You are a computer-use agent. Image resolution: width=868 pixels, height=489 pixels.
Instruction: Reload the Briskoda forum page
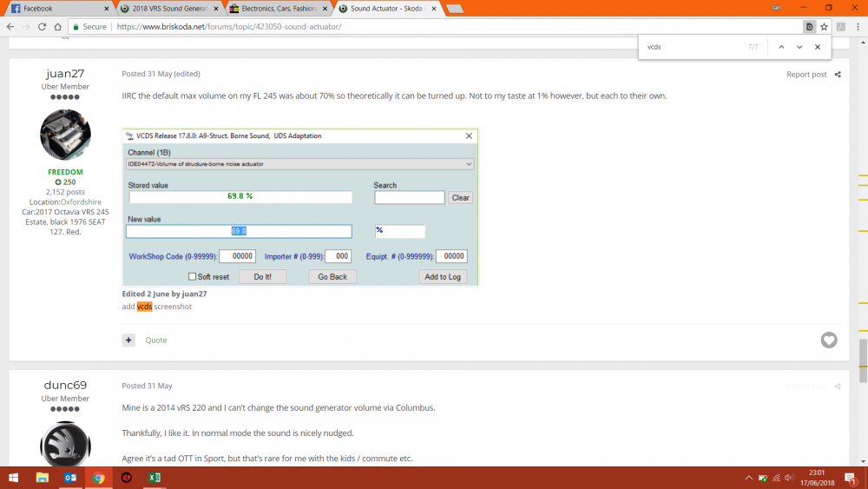point(42,27)
